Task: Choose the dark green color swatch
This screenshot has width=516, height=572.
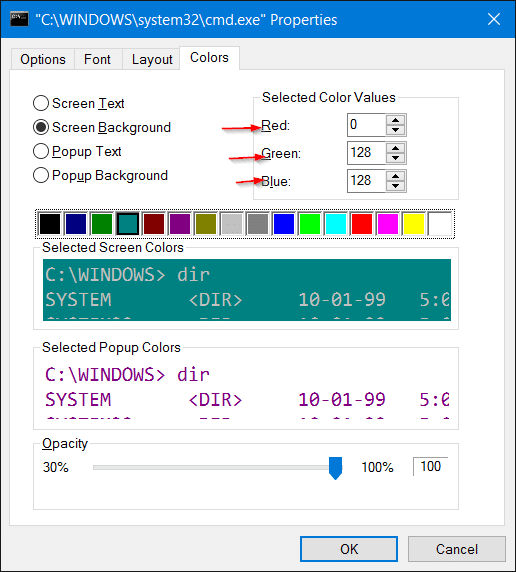Action: (x=102, y=224)
